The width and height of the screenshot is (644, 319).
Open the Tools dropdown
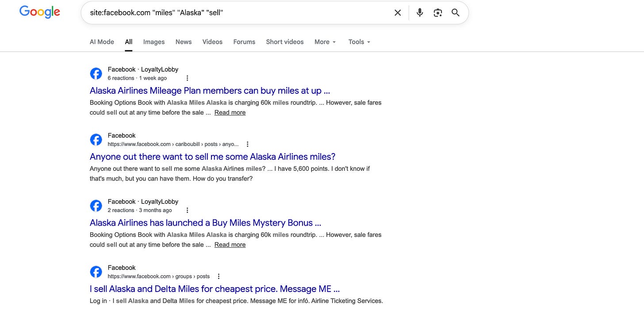359,42
